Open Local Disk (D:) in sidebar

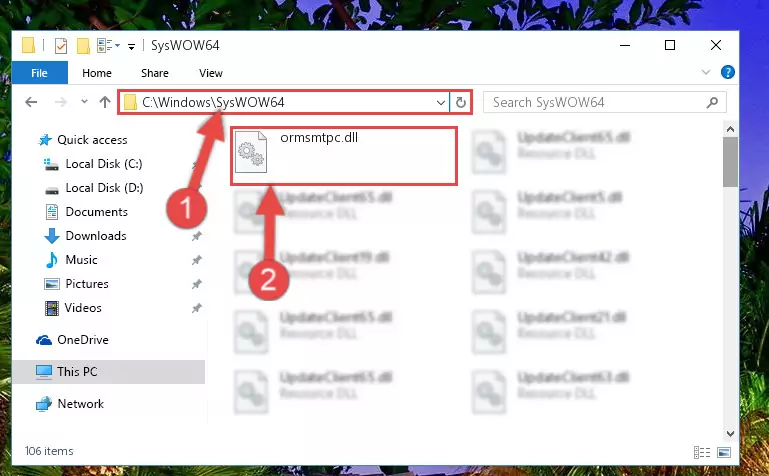pyautogui.click(x=104, y=188)
